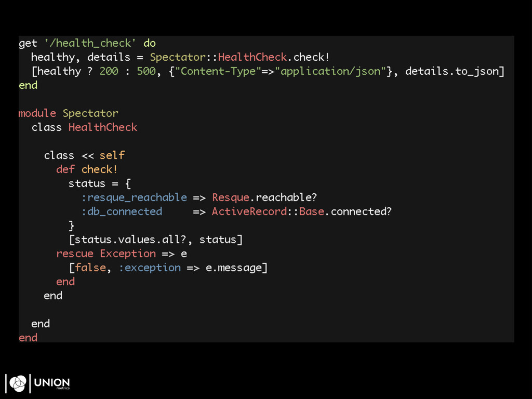Click the "Content-Type" string
The image size is (532, 399).
[218, 71]
